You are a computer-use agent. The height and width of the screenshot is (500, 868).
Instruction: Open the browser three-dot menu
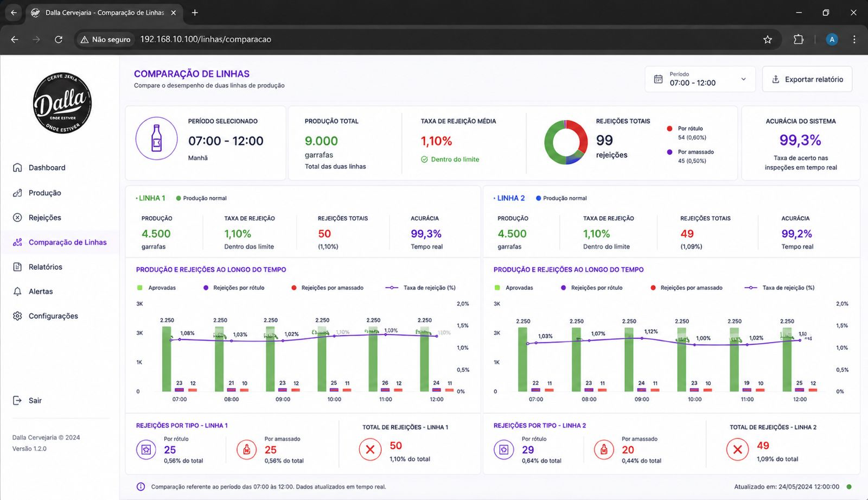click(854, 39)
